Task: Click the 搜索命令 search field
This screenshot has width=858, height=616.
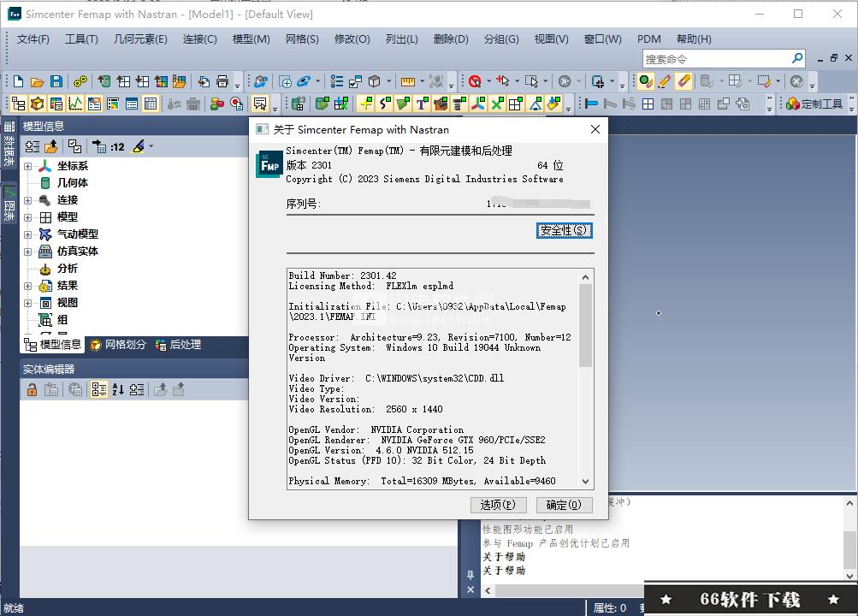Action: click(716, 58)
